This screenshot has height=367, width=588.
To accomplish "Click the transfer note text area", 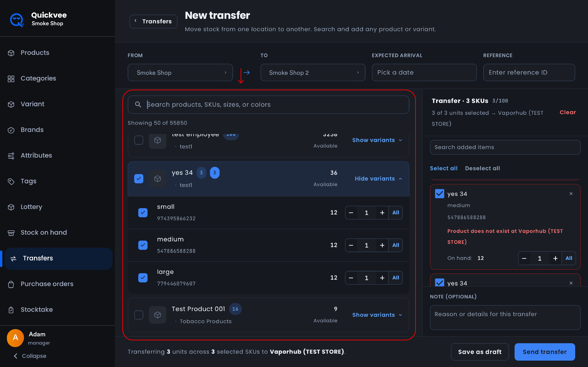I will (505, 317).
